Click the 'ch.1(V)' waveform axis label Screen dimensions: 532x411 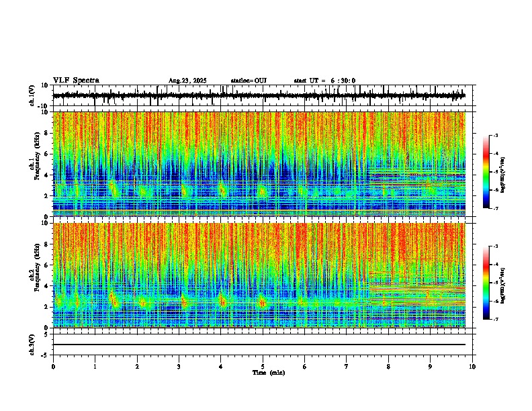tap(32, 95)
